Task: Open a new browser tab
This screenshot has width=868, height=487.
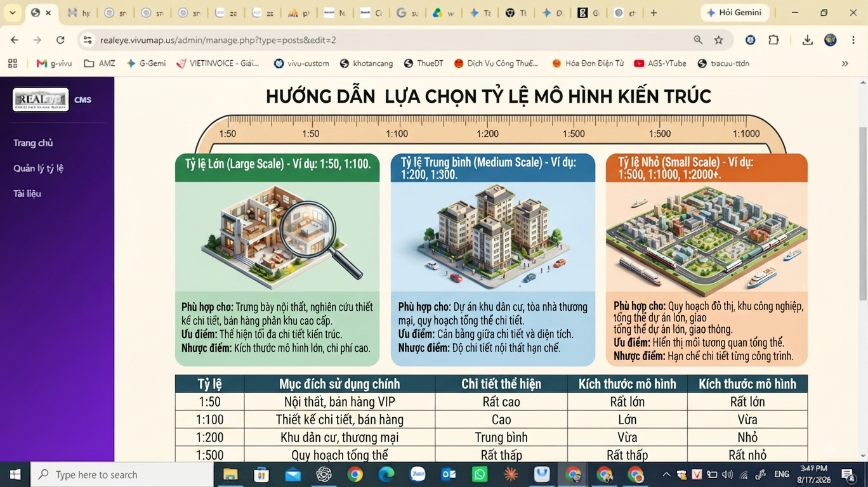Action: click(x=654, y=13)
